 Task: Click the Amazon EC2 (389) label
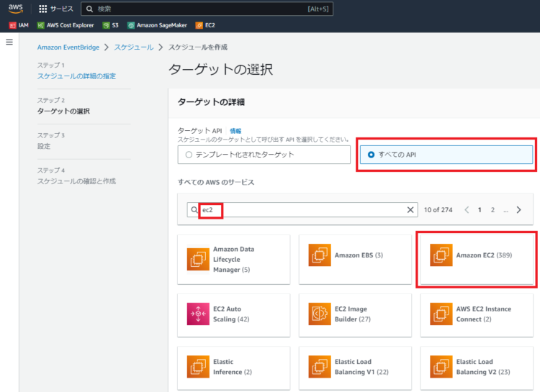tap(484, 255)
